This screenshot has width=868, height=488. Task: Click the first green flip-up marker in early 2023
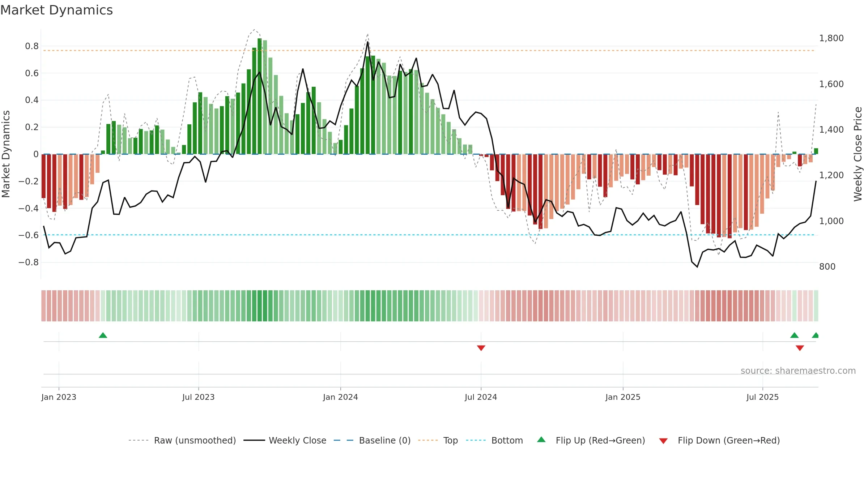103,335
